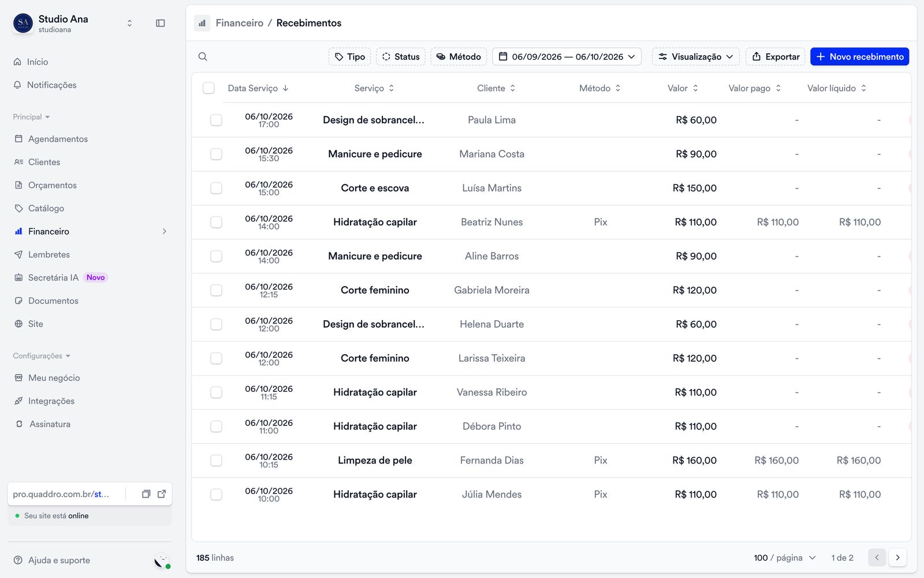924x578 pixels.
Task: Open Ajuda e suporte
Action: (x=52, y=561)
